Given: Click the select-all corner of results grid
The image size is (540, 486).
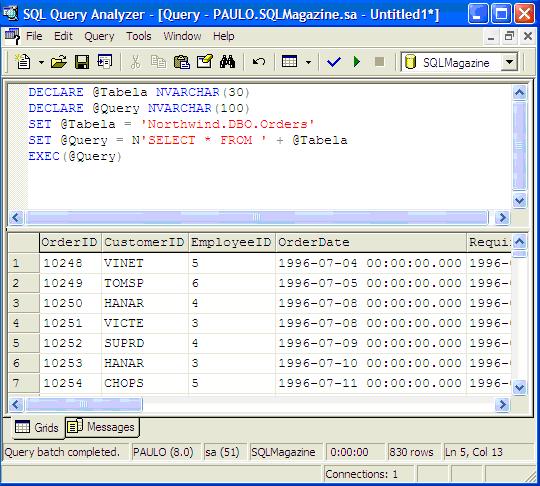Looking at the screenshot, I should tap(23, 242).
